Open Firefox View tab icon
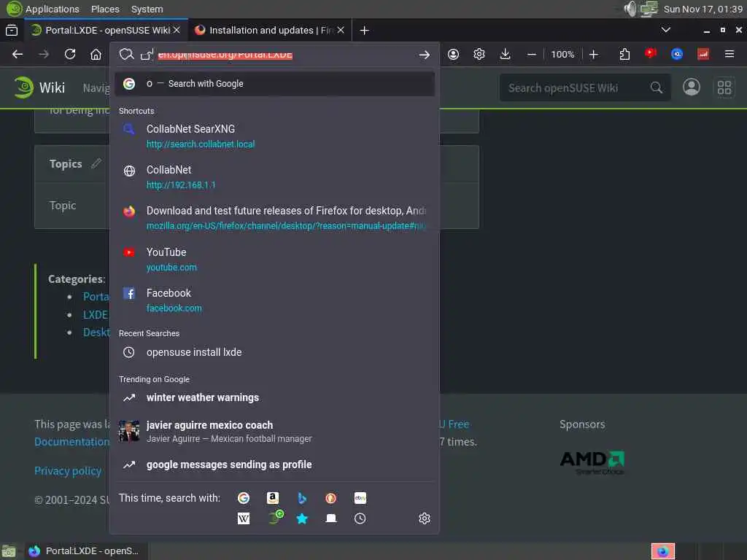The image size is (747, 560). [12, 31]
